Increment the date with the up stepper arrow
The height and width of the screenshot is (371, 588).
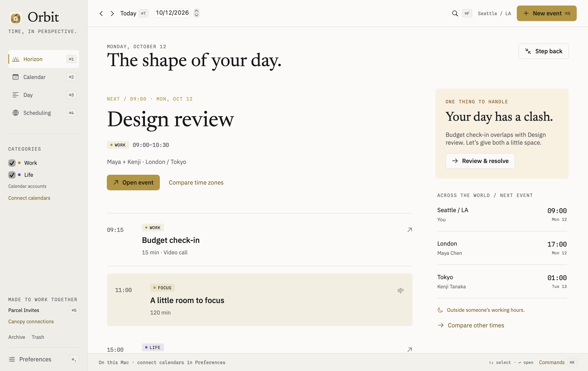pyautogui.click(x=197, y=11)
